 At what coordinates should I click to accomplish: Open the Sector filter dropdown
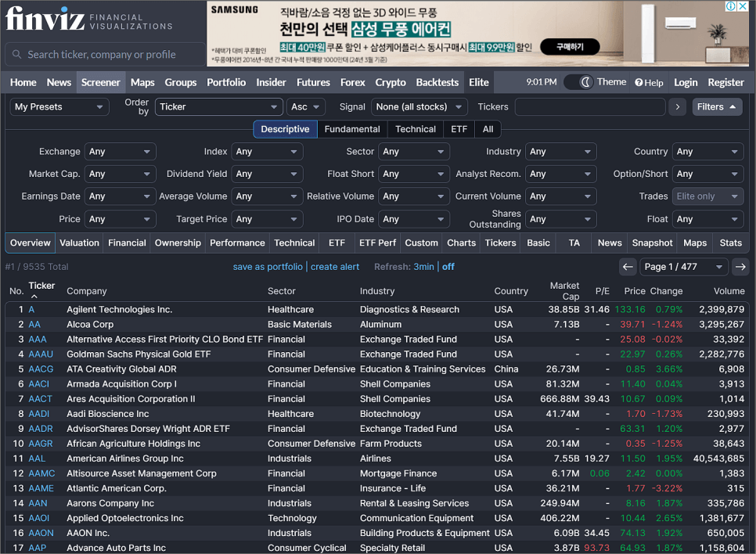click(x=414, y=151)
